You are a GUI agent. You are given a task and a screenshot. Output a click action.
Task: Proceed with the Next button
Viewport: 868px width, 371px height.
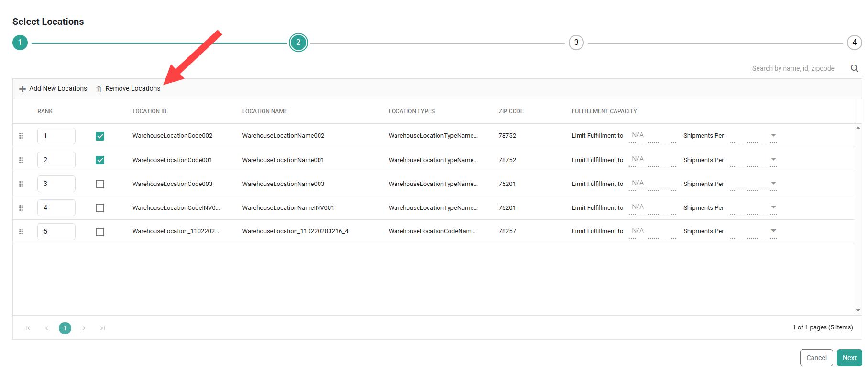click(849, 358)
